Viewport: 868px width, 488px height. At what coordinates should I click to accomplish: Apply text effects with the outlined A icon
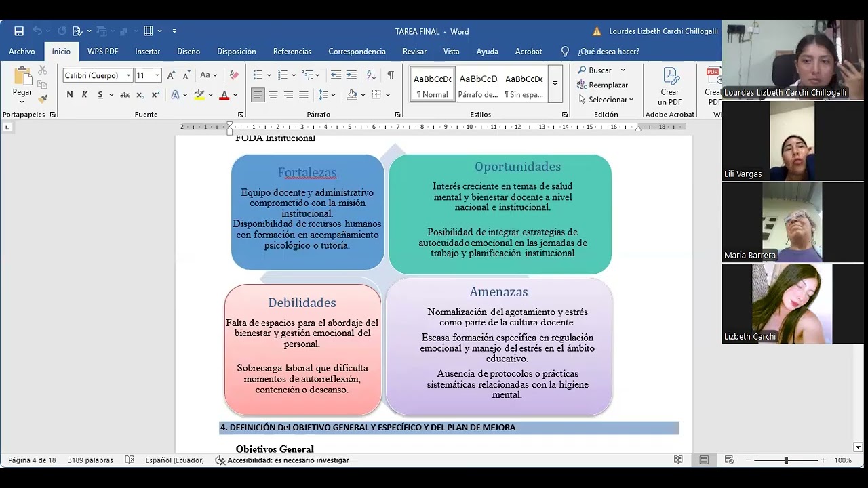[175, 95]
